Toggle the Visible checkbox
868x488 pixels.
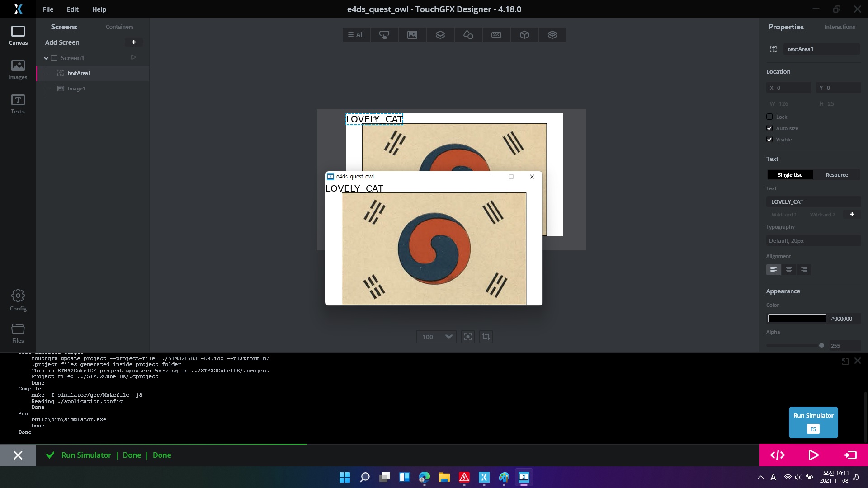click(769, 139)
